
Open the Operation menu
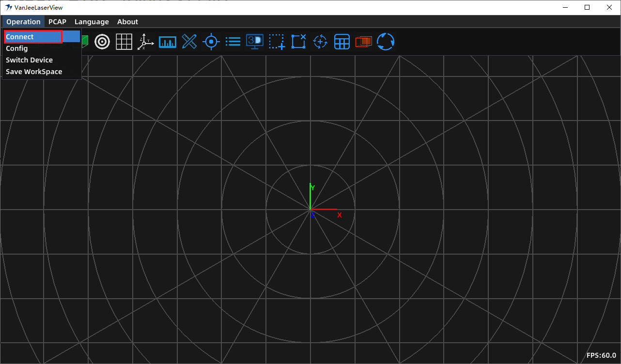tap(23, 21)
